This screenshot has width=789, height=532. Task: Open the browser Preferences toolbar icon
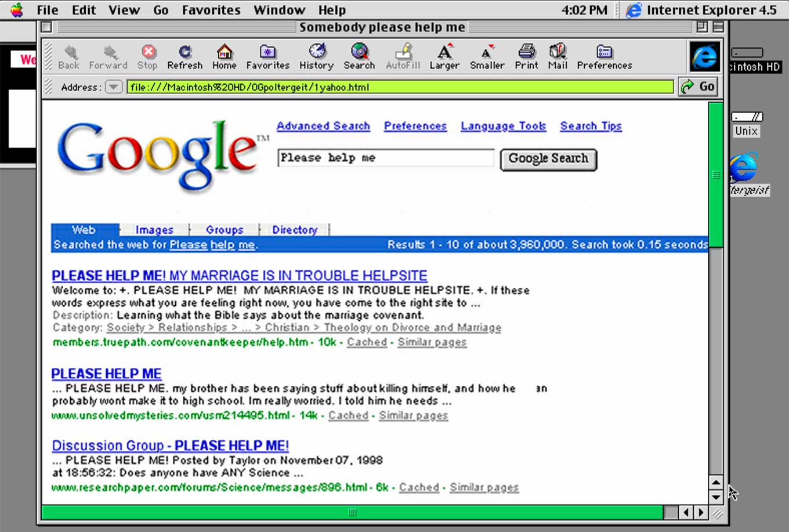point(604,52)
